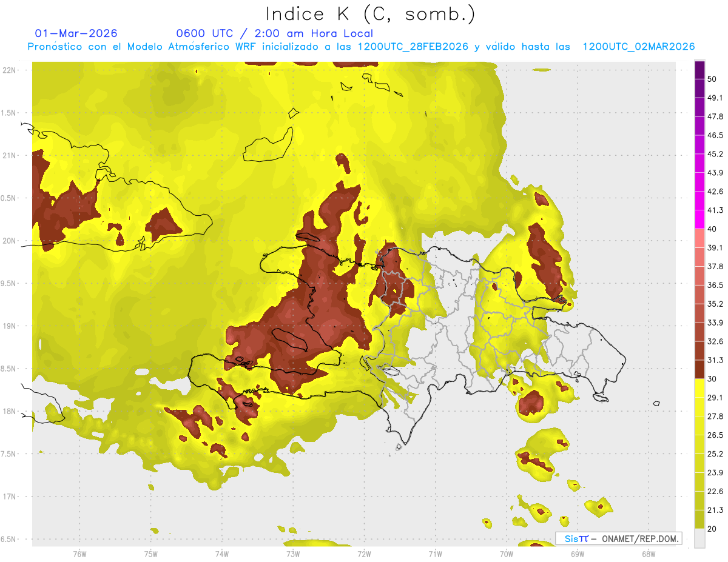The width and height of the screenshot is (728, 562).
Task: Click the longitude axis label "69W"
Action: pos(578,554)
